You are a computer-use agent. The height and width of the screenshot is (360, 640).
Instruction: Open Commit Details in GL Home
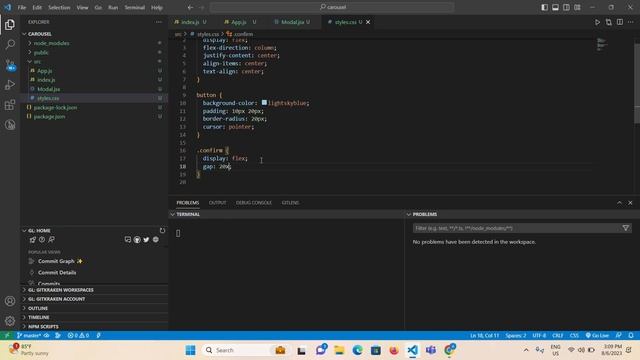[57, 273]
